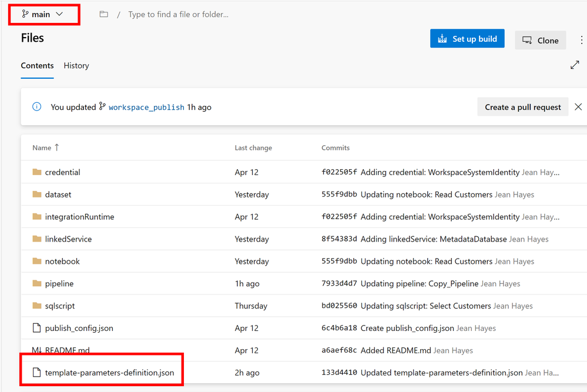Open the workspace_publish branch link

click(146, 107)
